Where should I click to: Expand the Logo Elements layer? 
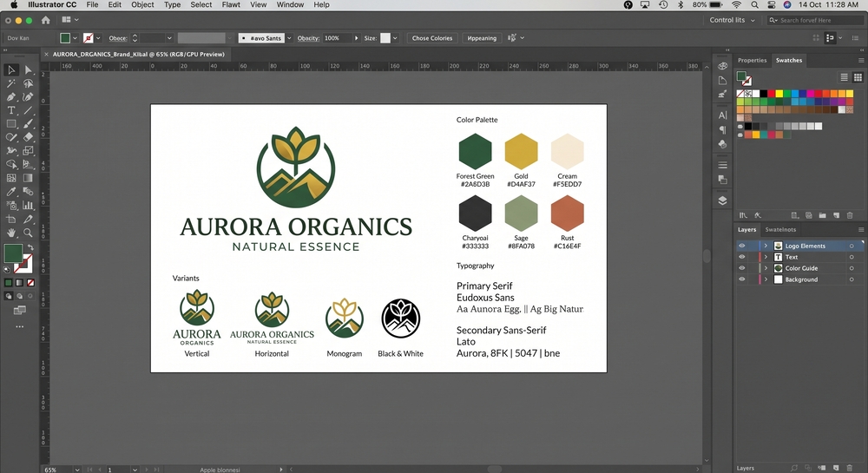[766, 246]
